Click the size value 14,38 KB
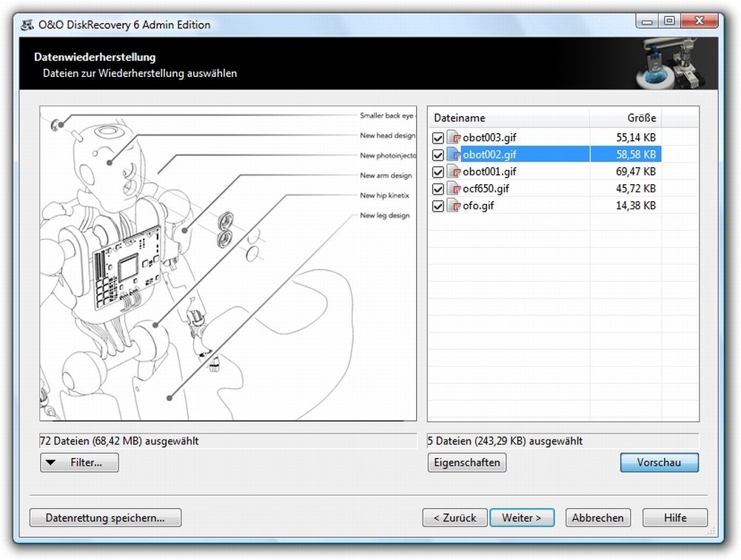 pyautogui.click(x=636, y=206)
